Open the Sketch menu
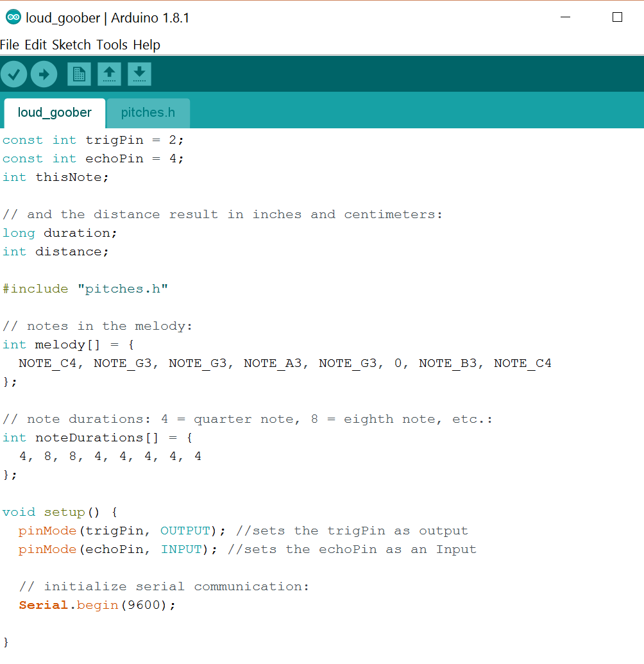This screenshot has width=644, height=664. click(72, 45)
